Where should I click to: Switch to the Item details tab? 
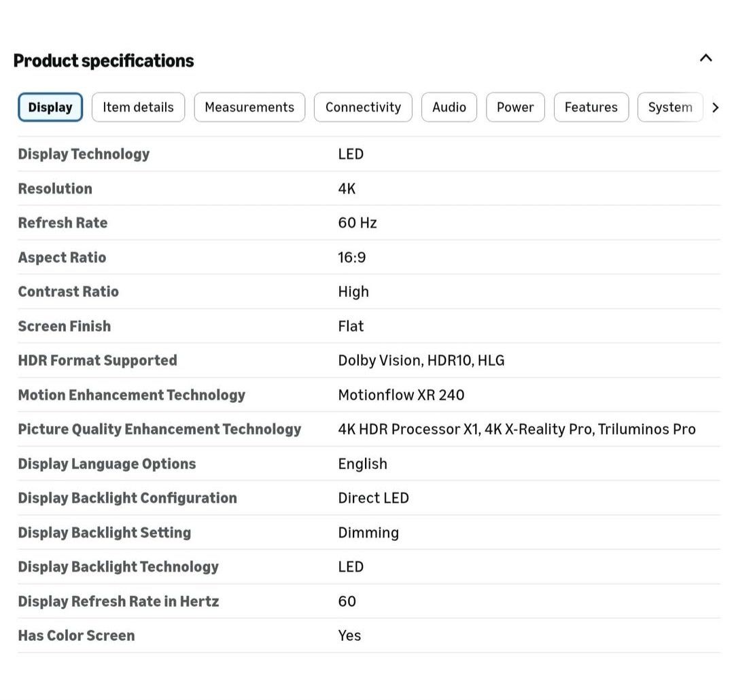click(138, 107)
